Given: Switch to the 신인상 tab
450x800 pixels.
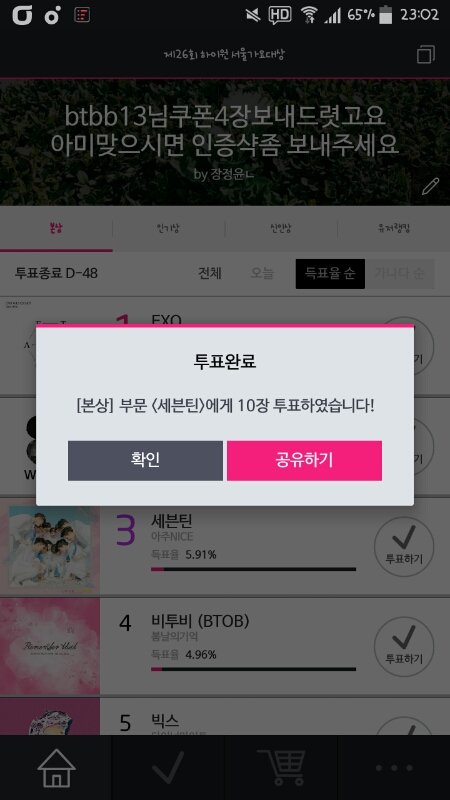Looking at the screenshot, I should click(x=281, y=229).
